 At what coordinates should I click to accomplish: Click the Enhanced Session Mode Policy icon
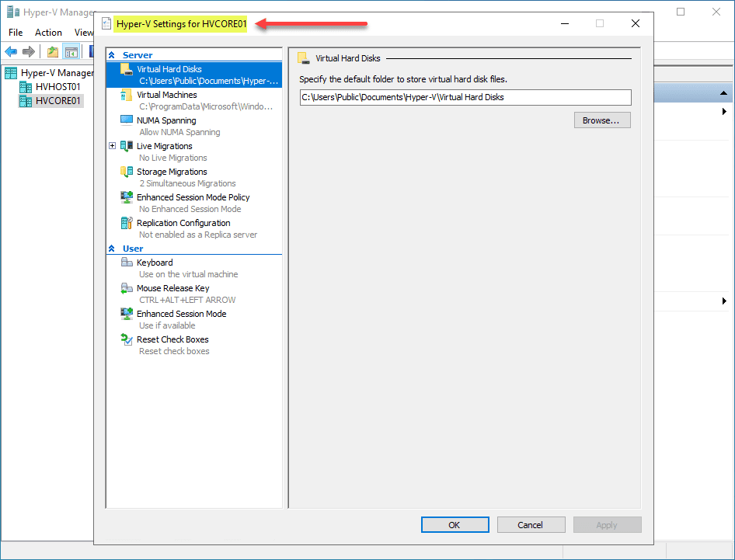click(126, 197)
